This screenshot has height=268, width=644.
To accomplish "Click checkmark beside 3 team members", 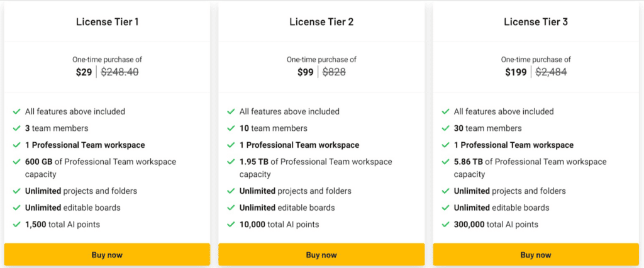I will 17,128.
